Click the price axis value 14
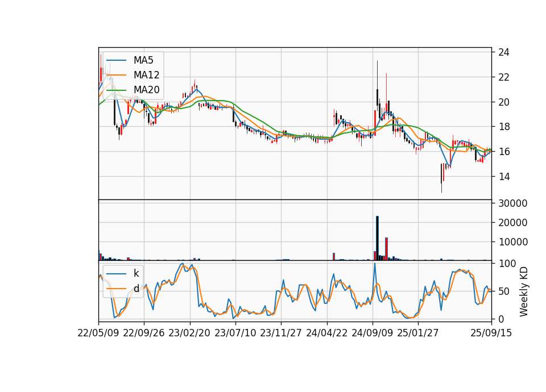 (504, 177)
